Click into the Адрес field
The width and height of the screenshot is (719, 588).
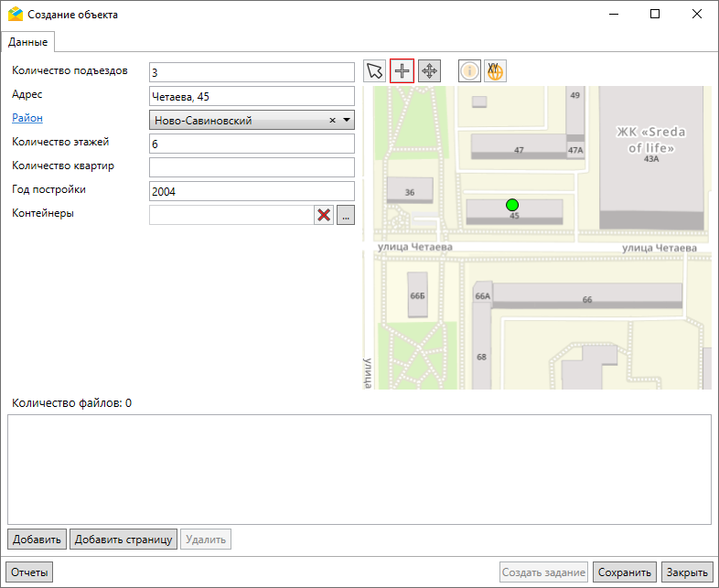click(252, 96)
